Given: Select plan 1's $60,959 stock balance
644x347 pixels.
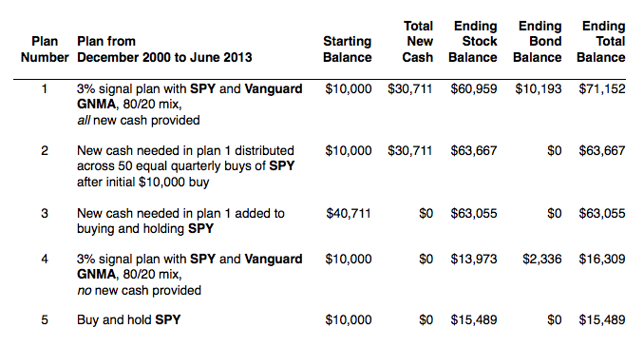Looking at the screenshot, I should [474, 88].
